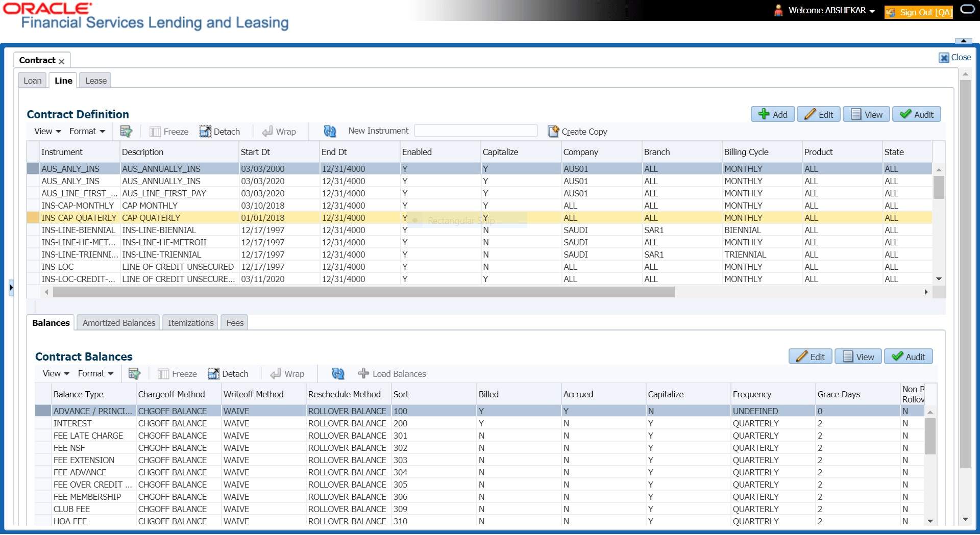Detach the Contract Balances table
The image size is (980, 535).
[228, 374]
